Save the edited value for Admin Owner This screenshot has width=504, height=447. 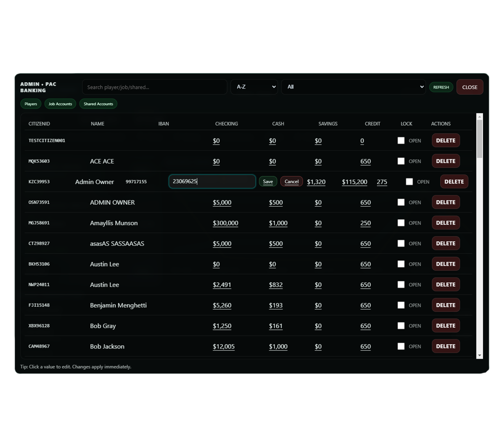[x=268, y=181]
